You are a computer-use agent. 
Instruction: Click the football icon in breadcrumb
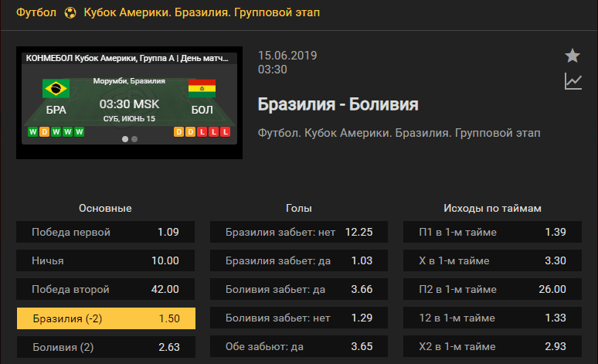tap(70, 12)
